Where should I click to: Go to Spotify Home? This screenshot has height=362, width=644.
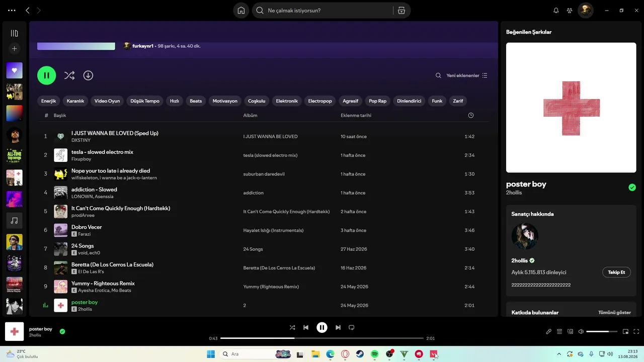coord(241,11)
